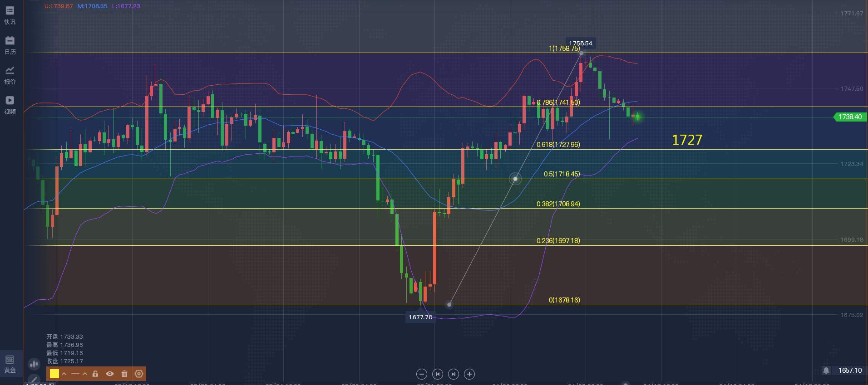Toggle the drawing lock icon
The height and width of the screenshot is (385, 868).
(x=95, y=374)
